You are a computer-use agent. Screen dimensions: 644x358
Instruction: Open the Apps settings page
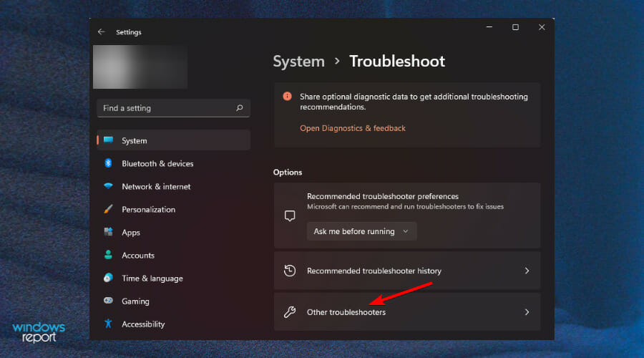pos(173,232)
